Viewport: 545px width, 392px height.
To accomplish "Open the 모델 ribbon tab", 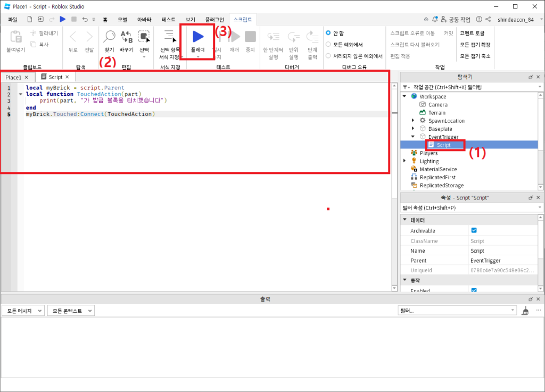I will (121, 19).
